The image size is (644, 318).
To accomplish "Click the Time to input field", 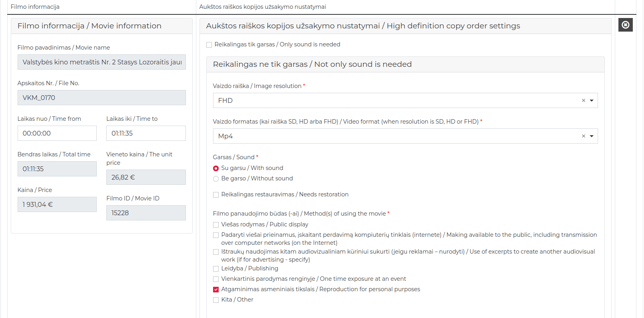I will (x=146, y=133).
